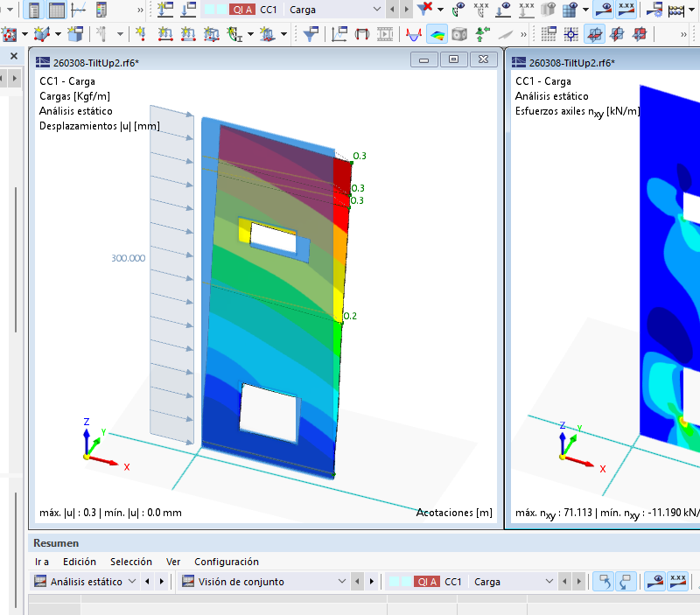Viewport: 700px width, 615px height.
Task: Click the snap crosshair target icon
Action: [x=571, y=34]
